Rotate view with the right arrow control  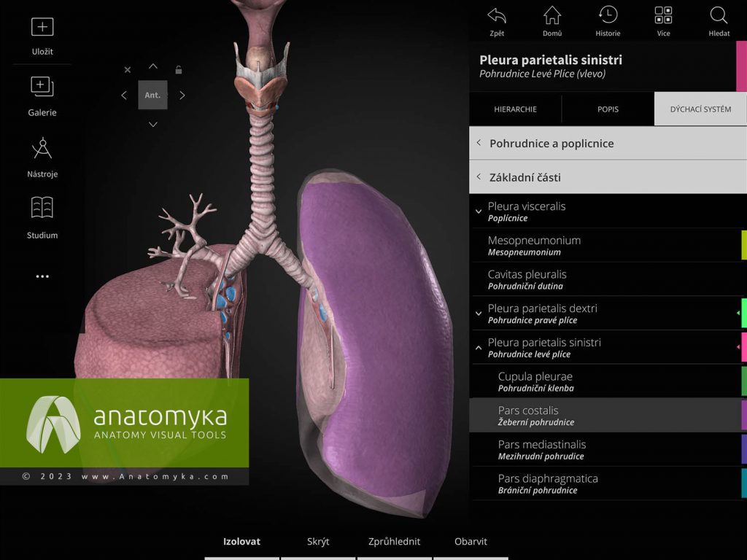point(182,95)
